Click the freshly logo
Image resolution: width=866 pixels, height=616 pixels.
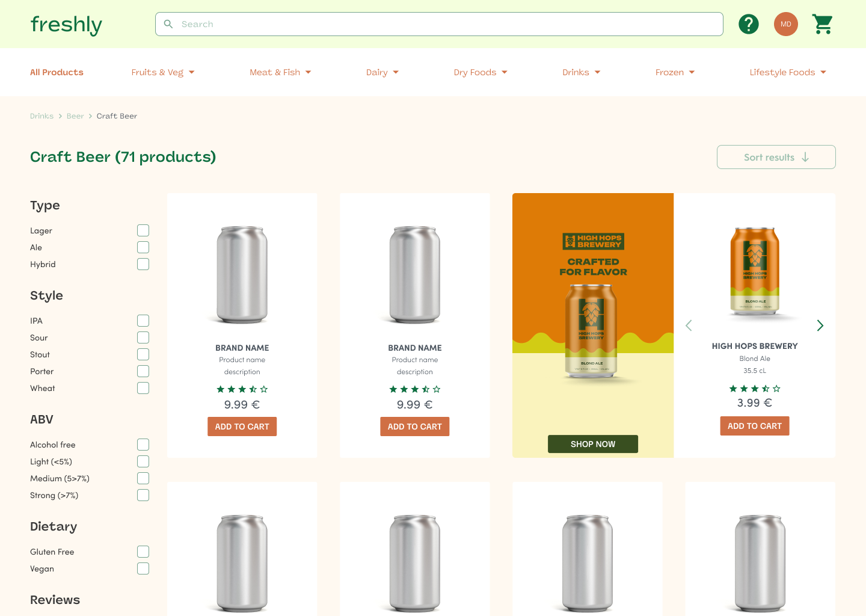tap(66, 24)
